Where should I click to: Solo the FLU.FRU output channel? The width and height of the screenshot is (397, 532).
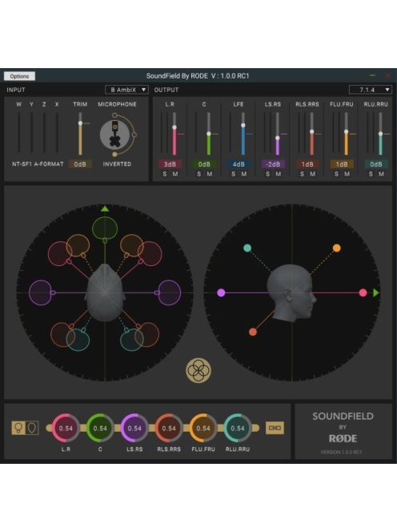336,174
